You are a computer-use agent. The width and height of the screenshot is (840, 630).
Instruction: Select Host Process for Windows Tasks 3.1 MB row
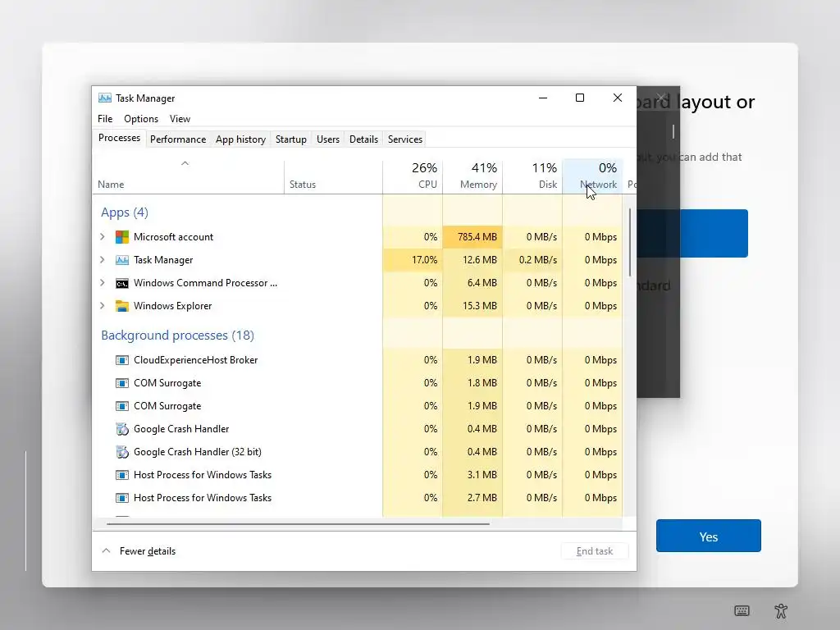point(358,475)
